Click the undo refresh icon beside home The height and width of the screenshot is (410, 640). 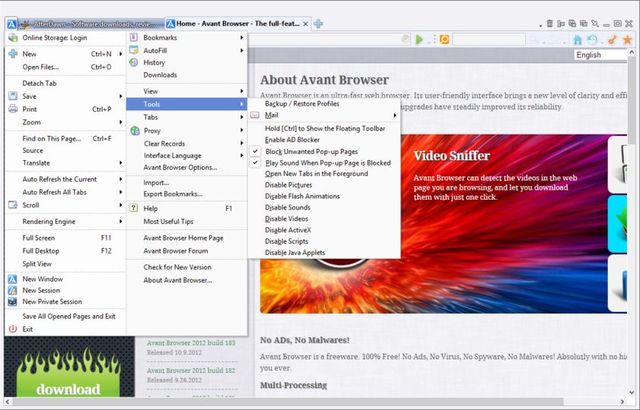(x=593, y=40)
